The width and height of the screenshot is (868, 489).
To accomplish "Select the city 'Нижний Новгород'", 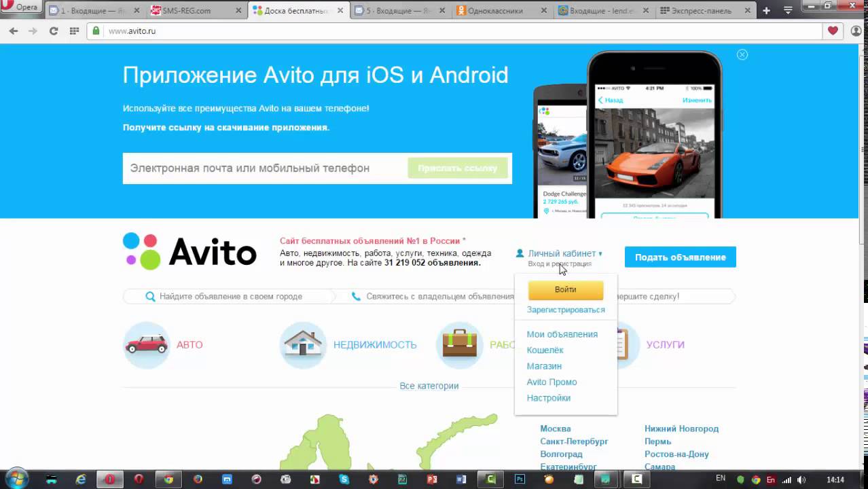I will pos(681,429).
